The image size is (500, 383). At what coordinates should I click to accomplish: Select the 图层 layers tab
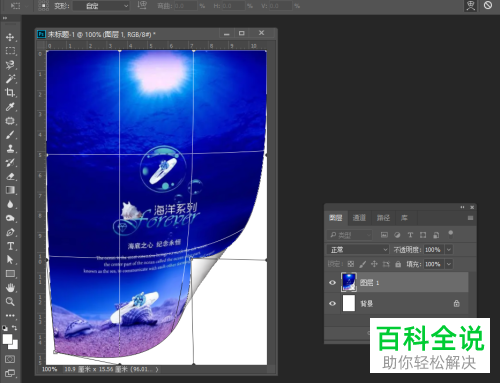pyautogui.click(x=336, y=218)
